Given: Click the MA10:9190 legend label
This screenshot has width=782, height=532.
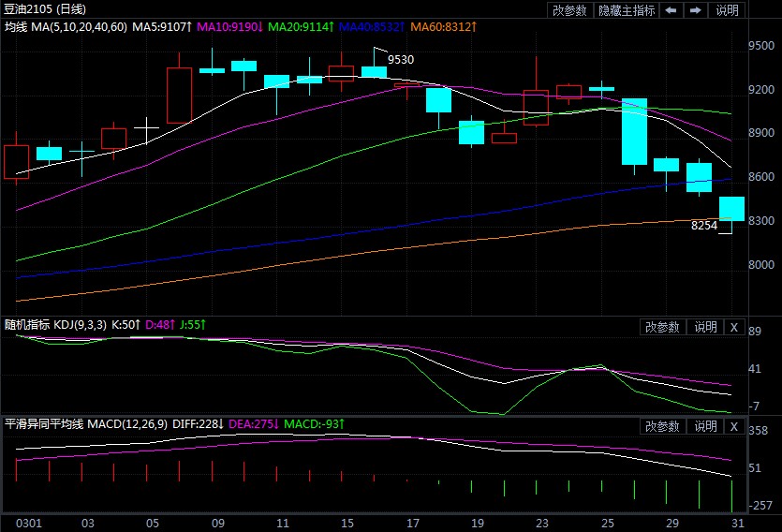Looking at the screenshot, I should click(x=233, y=27).
